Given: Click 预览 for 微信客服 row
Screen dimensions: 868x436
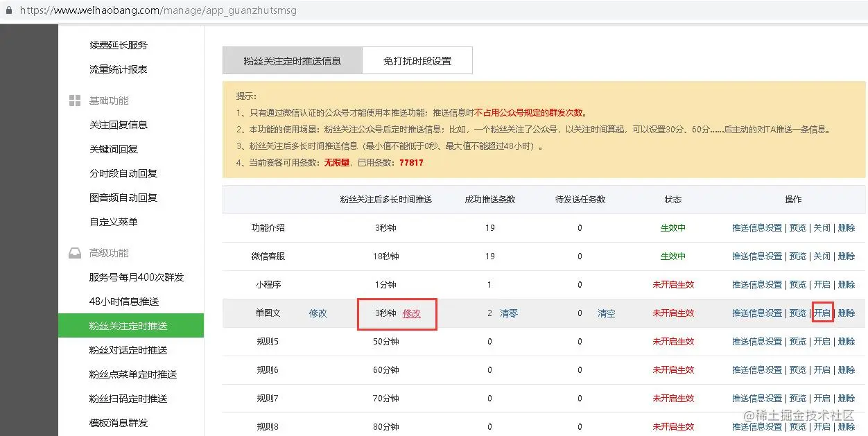Looking at the screenshot, I should click(x=798, y=256).
